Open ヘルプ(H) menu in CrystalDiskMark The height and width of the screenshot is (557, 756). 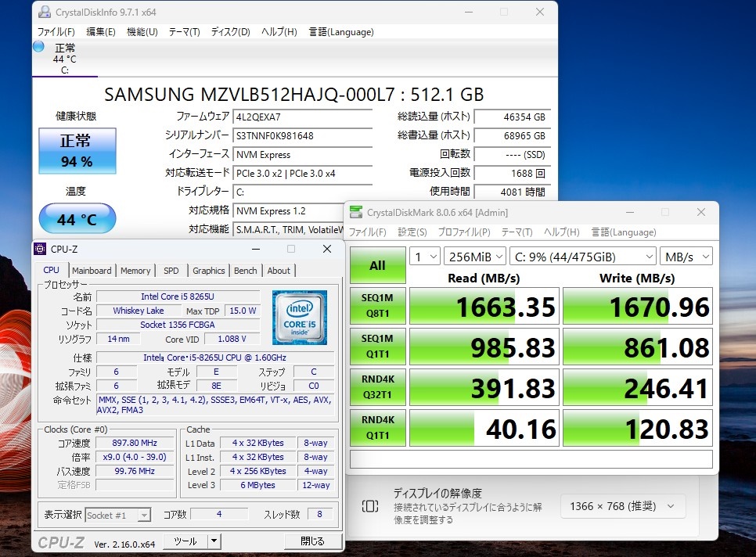click(x=562, y=232)
